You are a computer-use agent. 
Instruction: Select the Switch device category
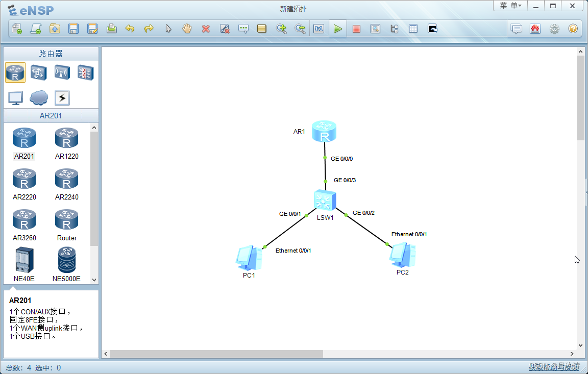tap(39, 72)
